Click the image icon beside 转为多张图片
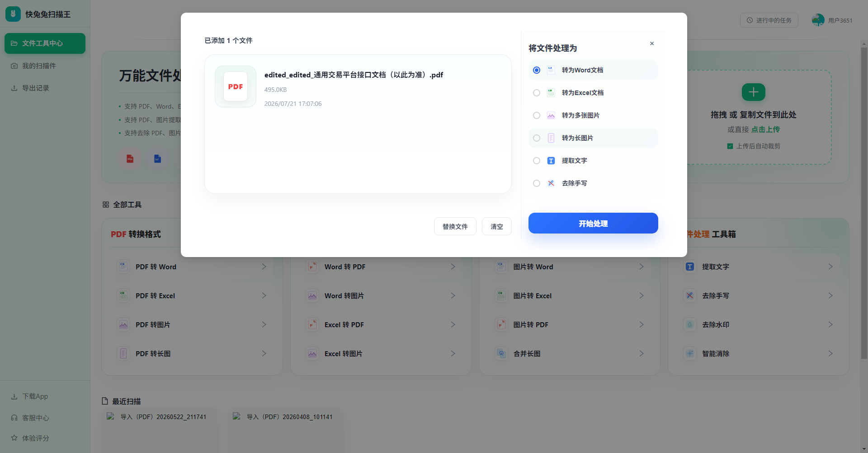 pos(551,115)
